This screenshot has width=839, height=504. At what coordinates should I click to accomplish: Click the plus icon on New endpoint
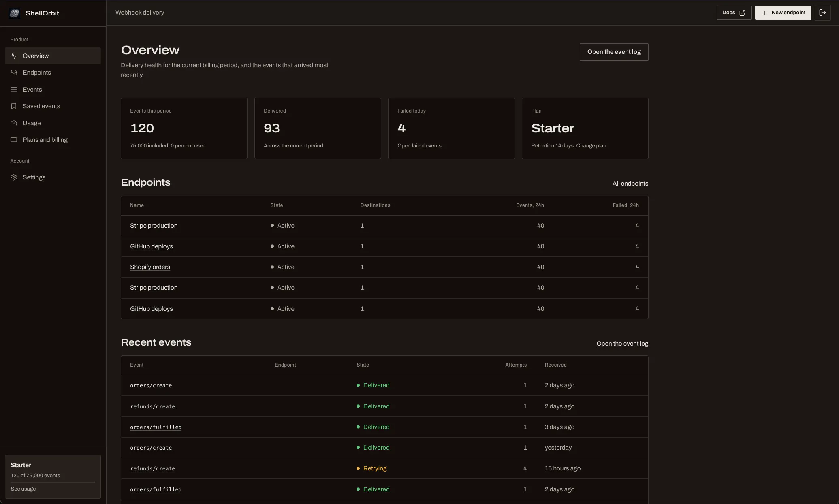pos(764,13)
